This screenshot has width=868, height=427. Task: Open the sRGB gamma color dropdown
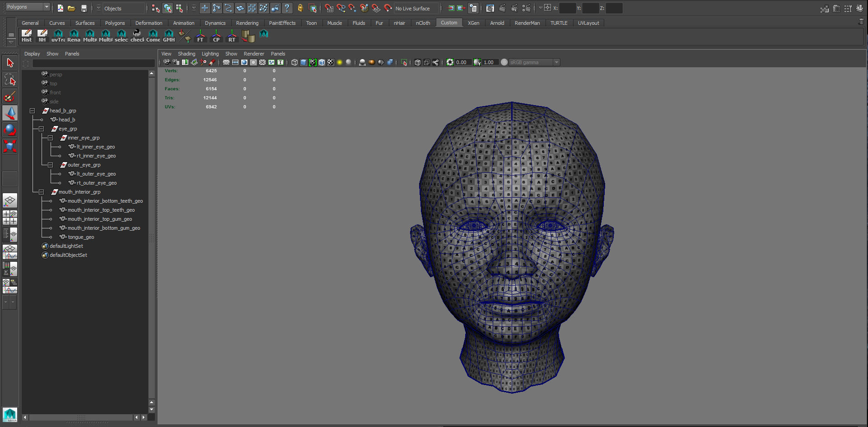point(534,62)
